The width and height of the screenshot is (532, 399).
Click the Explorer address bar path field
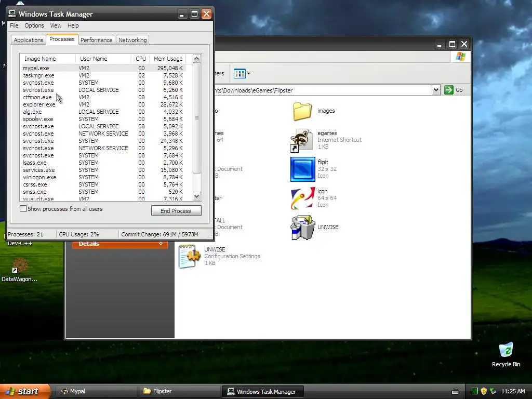pyautogui.click(x=322, y=90)
